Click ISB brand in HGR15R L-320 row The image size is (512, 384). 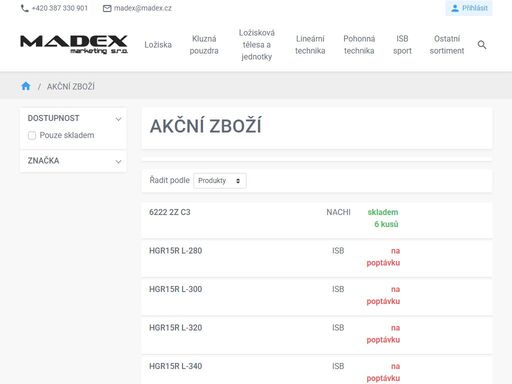point(338,328)
